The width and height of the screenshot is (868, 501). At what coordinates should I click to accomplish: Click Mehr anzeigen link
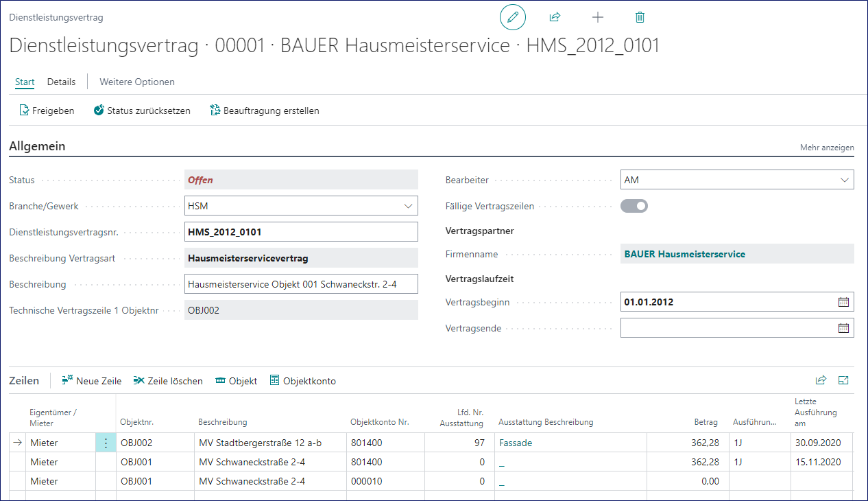(827, 148)
